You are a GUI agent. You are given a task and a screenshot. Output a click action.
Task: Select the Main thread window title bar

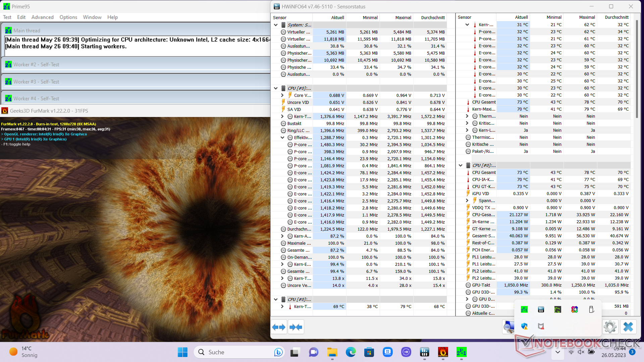[136, 31]
